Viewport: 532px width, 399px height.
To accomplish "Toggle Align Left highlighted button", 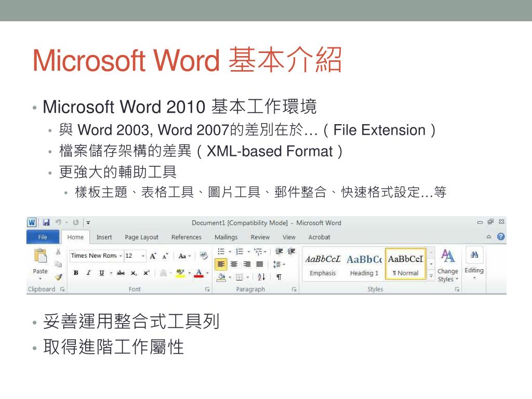I will pos(221,264).
